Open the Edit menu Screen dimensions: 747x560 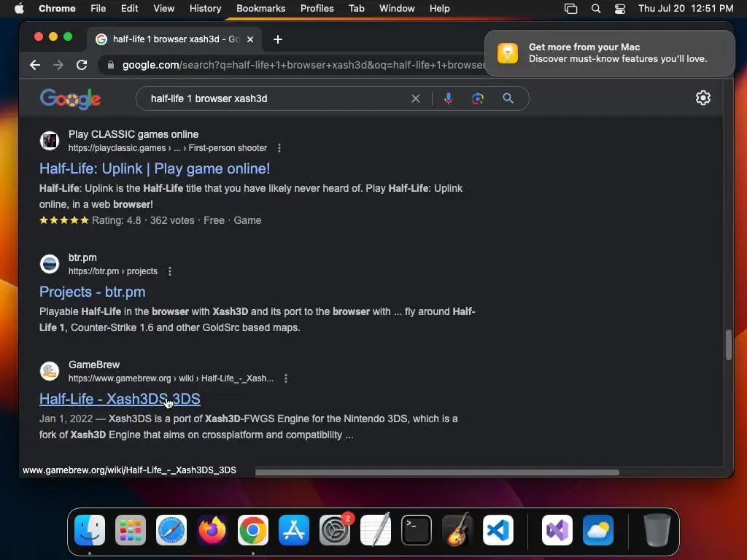tap(129, 8)
